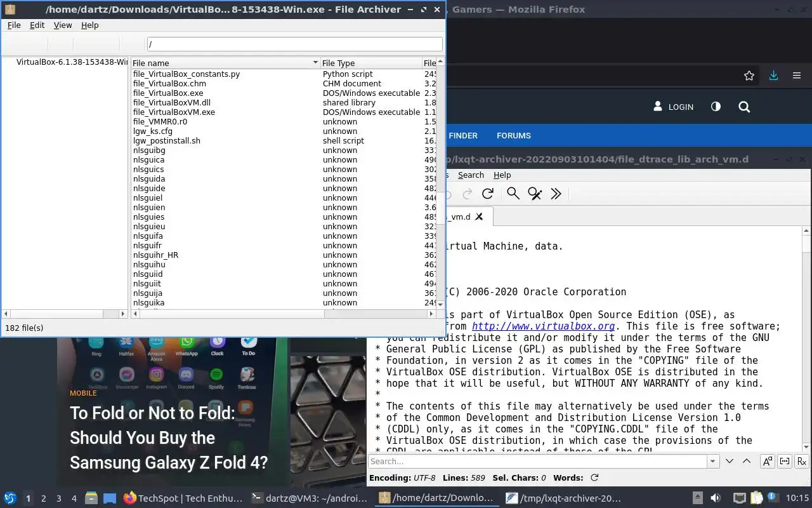Toggle Match Case in editor search bar

767,462
